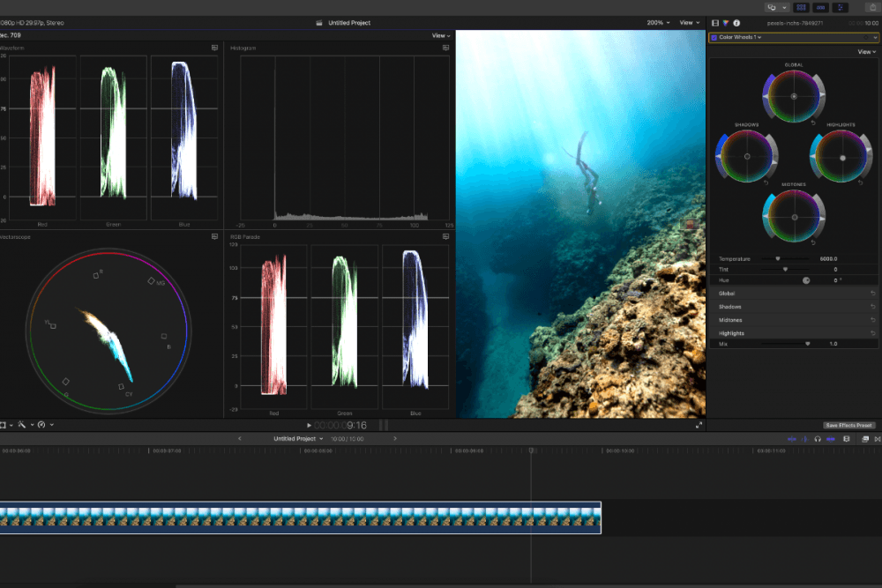Reset the Highlights color wheel
This screenshot has height=588, width=882.
(860, 182)
